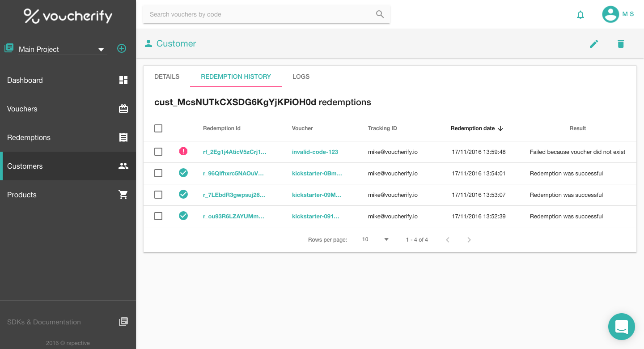
Task: Click the Vouchers gift card icon
Action: coord(123,109)
